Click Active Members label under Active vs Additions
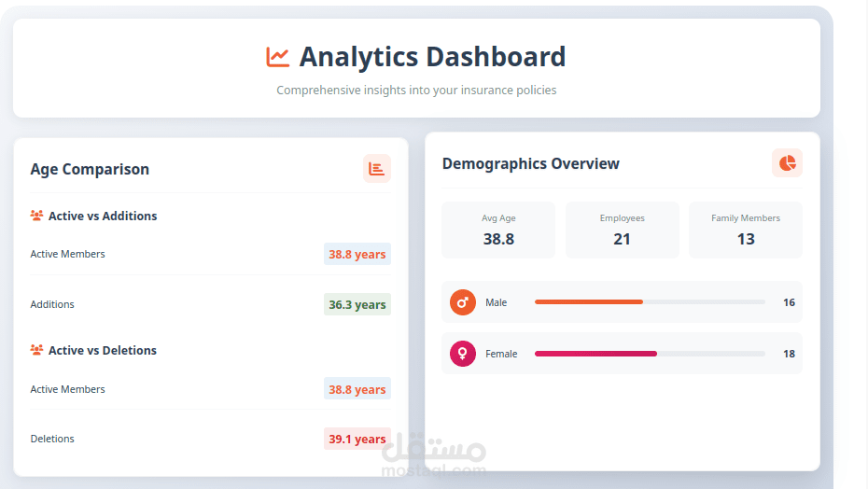Image resolution: width=868 pixels, height=489 pixels. 67,254
